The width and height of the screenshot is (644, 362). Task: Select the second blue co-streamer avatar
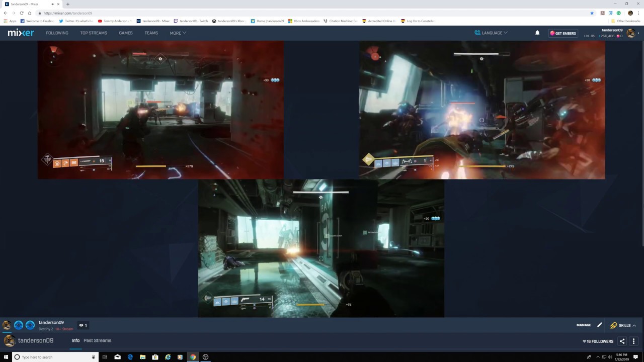click(x=19, y=325)
